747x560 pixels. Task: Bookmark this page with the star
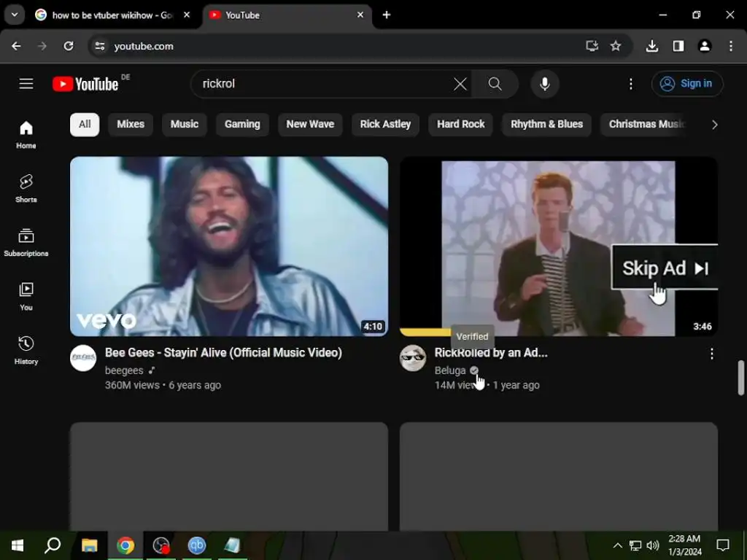tap(616, 46)
